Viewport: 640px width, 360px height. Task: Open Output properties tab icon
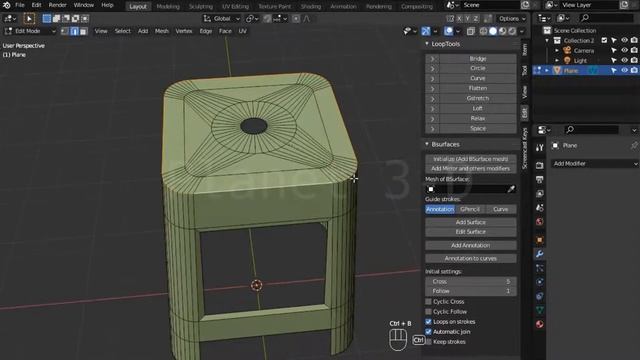coord(540,180)
